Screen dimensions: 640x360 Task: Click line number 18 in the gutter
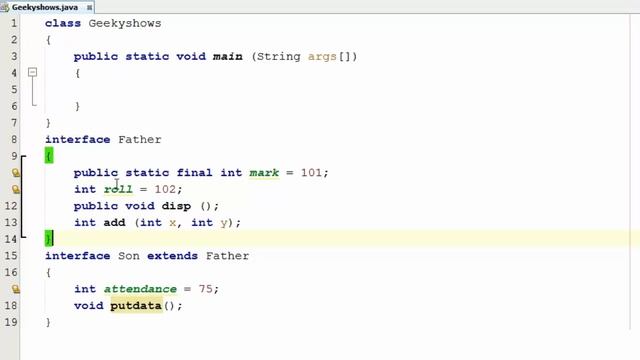click(x=11, y=306)
